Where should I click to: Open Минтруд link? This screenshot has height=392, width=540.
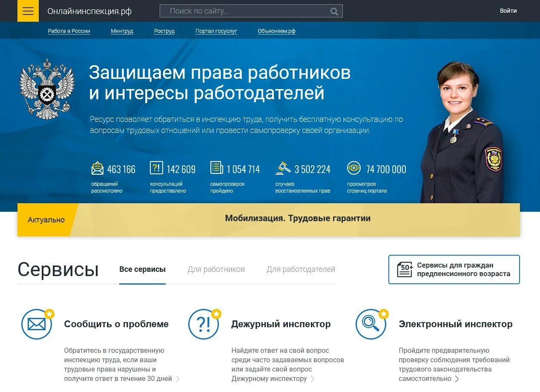pos(122,31)
